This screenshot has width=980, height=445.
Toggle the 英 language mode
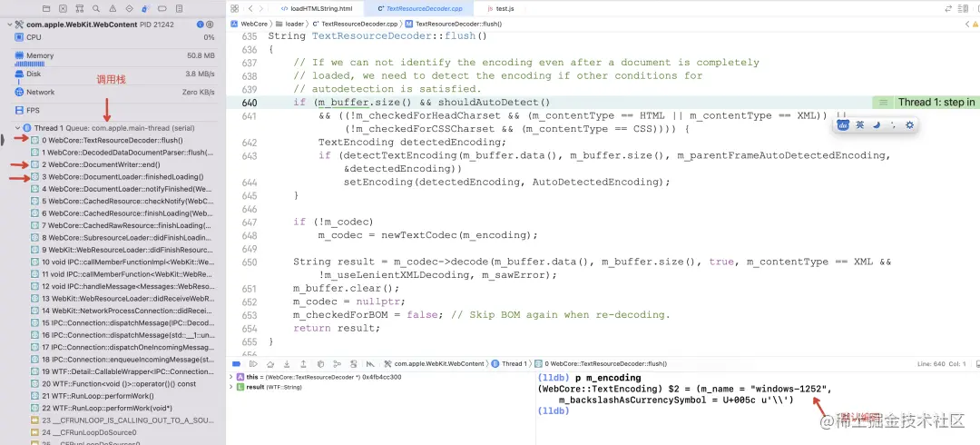(860, 125)
